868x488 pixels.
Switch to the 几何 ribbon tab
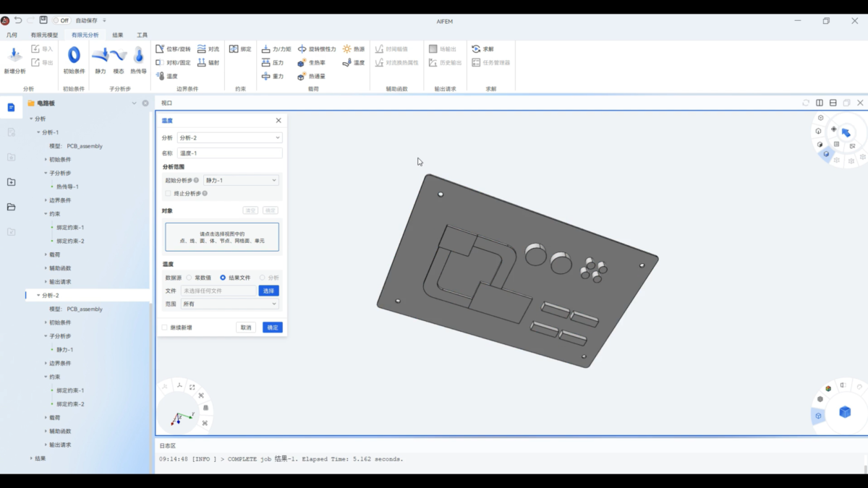(x=12, y=35)
